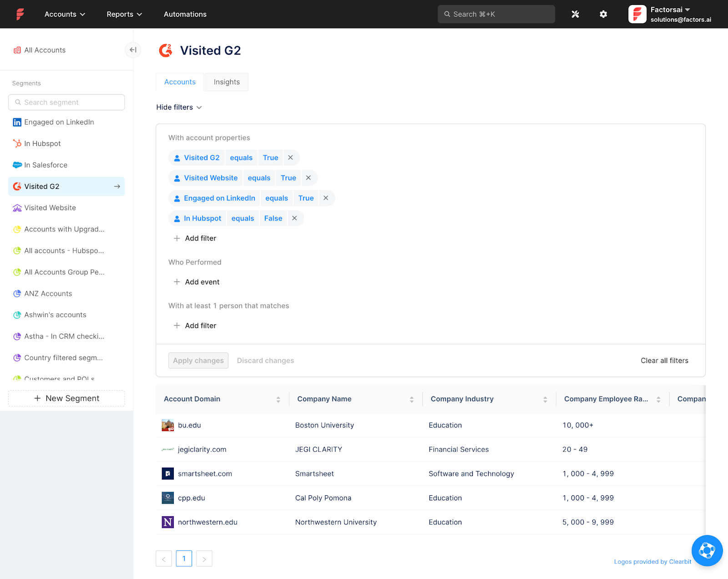
Task: Open Accounts with Upgrad... segment
Action: click(x=66, y=229)
